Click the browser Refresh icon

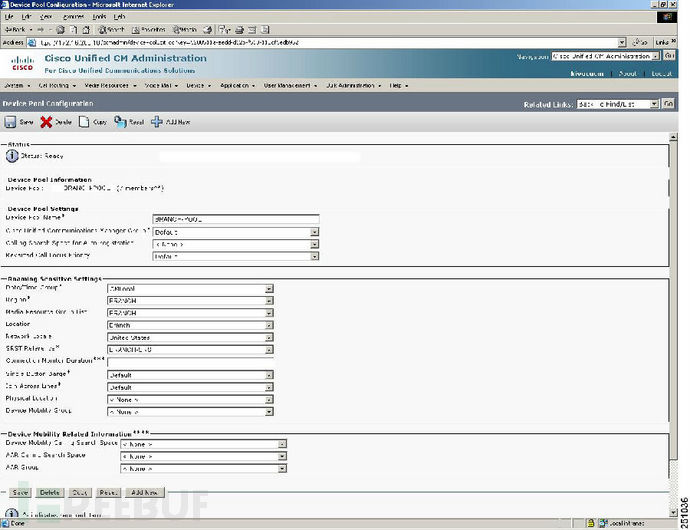[x=73, y=30]
